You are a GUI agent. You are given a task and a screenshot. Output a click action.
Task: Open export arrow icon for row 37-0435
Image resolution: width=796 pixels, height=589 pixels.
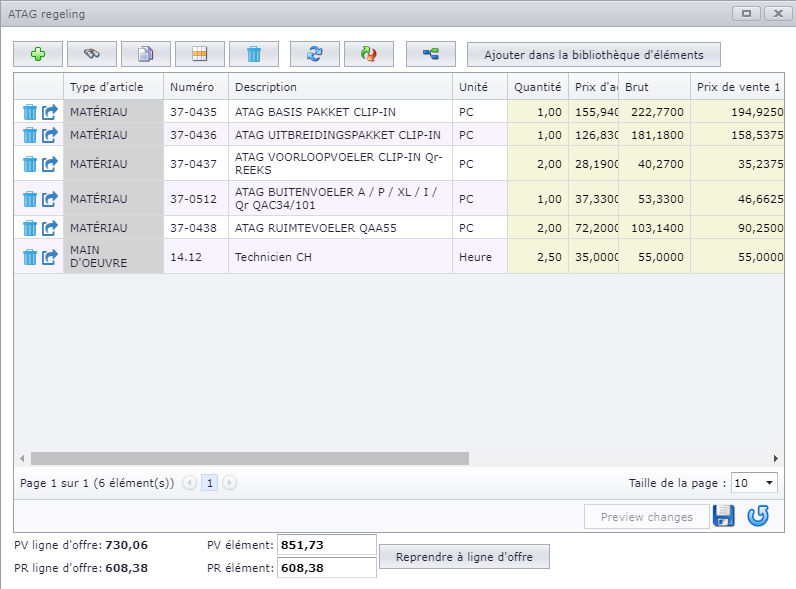(50, 112)
